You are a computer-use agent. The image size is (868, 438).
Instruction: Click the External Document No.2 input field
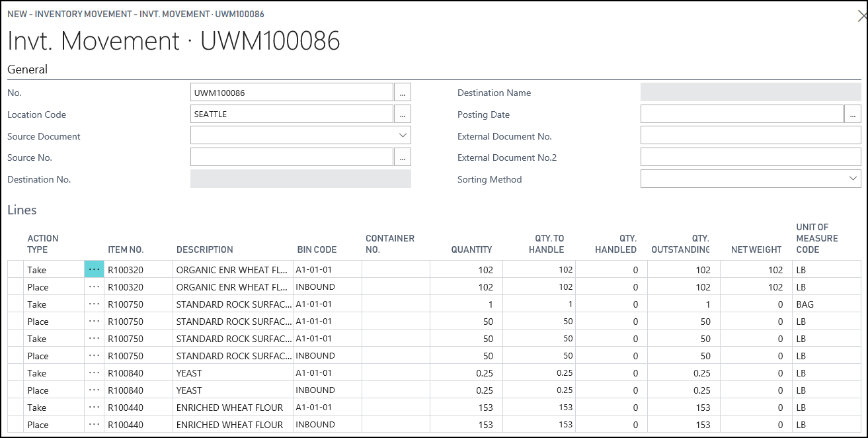[x=750, y=157]
